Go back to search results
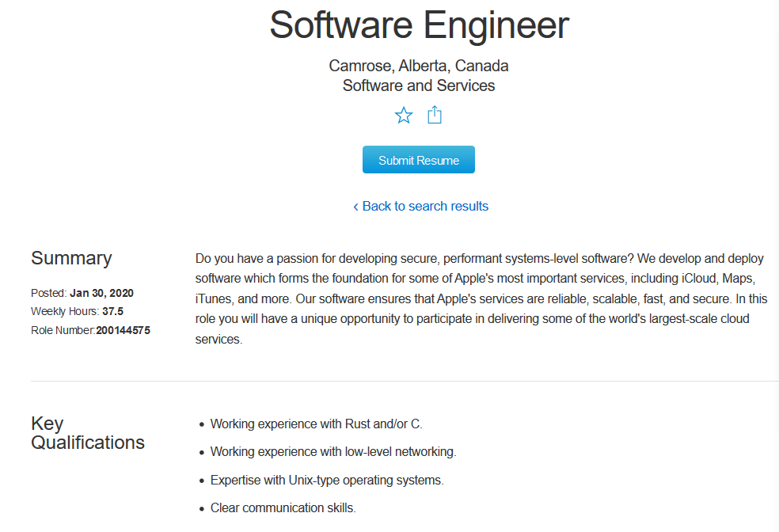This screenshot has width=779, height=532. pyautogui.click(x=420, y=206)
